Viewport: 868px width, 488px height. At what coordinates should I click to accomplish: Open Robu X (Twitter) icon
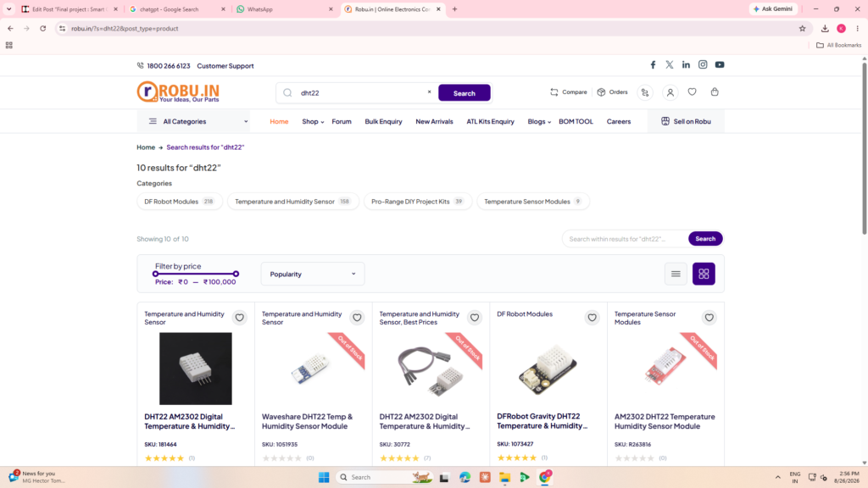tap(670, 64)
